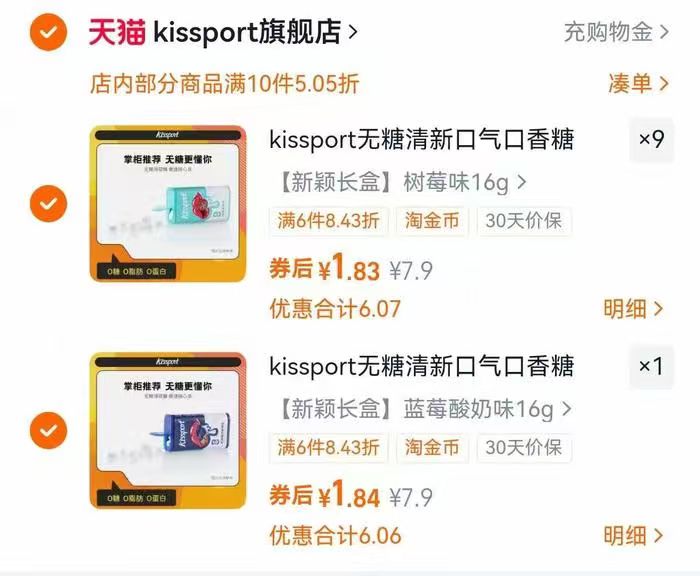Viewport: 700px width, 576px height.
Task: Tap the 30天价保 tag on first item
Action: coord(524,221)
